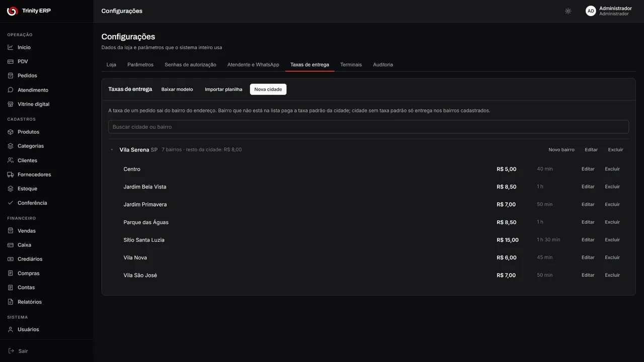The image size is (644, 362).
Task: Delete the Sítio Santa Luzia neighborhood
Action: tap(612, 240)
